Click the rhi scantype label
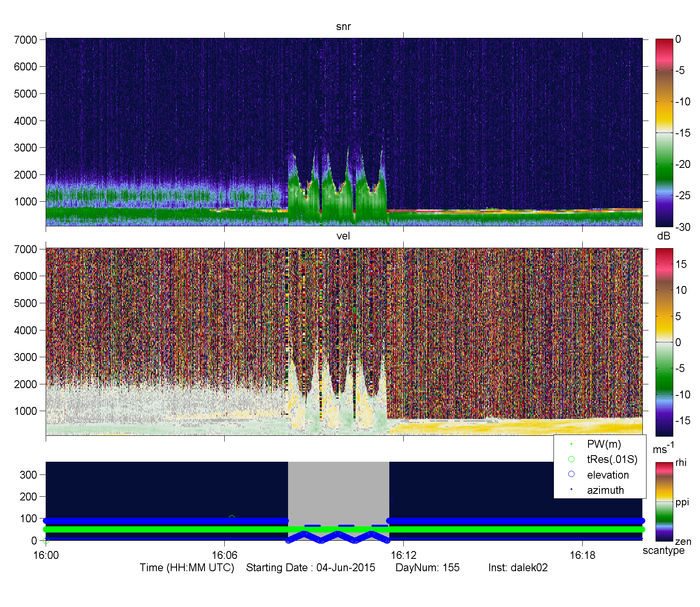700x607 pixels. click(681, 463)
